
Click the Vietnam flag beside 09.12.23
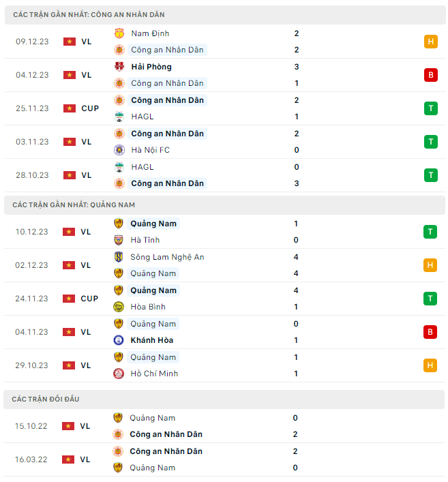tap(69, 42)
